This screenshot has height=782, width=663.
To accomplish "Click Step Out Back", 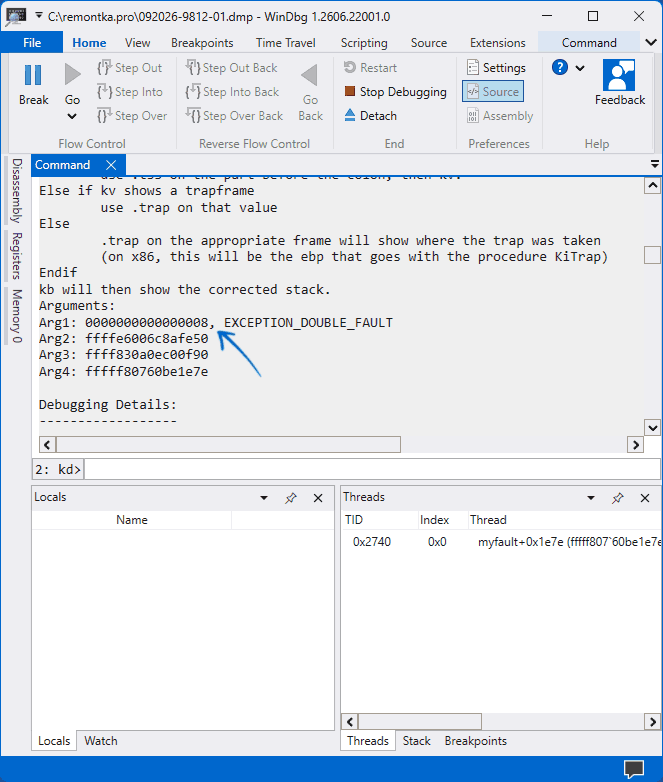I will [x=231, y=68].
